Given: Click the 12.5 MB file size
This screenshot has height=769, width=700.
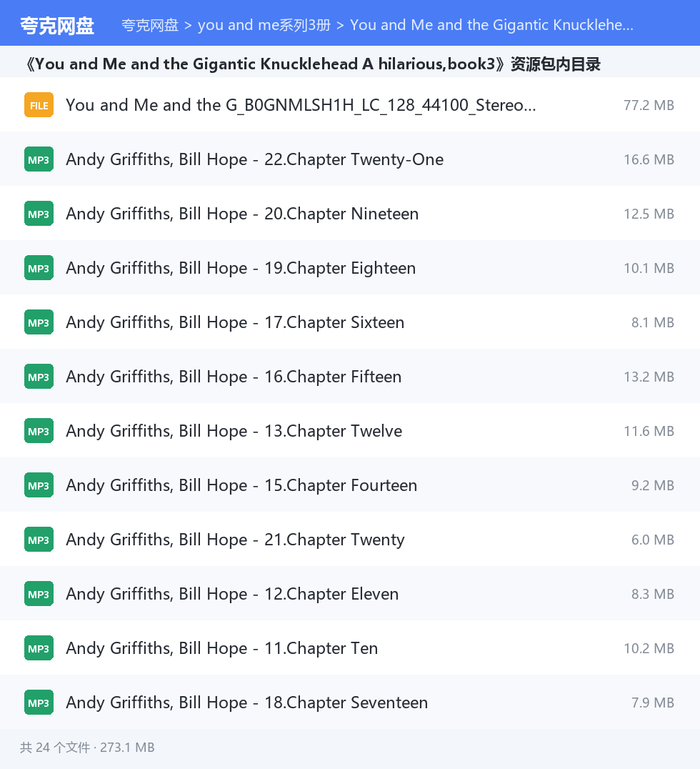Looking at the screenshot, I should [649, 214].
